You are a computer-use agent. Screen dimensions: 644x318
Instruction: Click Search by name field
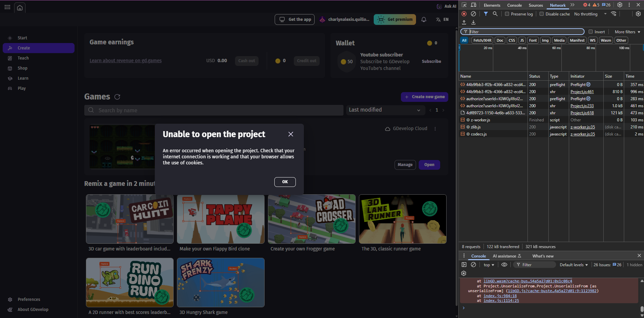click(x=214, y=110)
